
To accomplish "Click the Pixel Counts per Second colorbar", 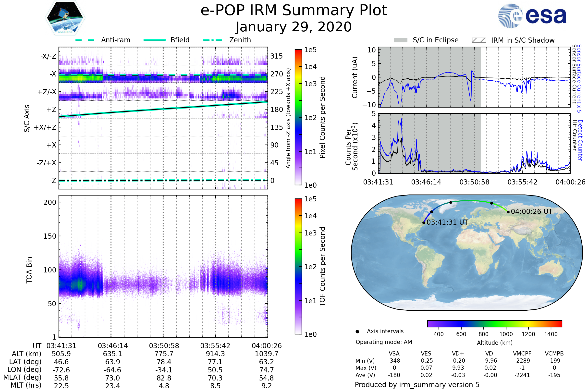I will click(x=298, y=117).
